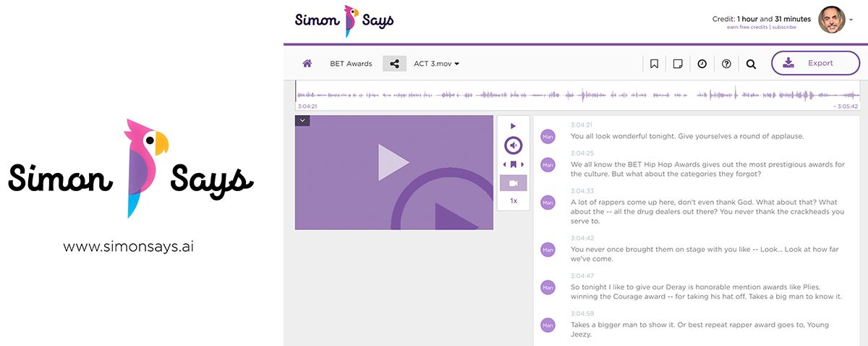The image size is (868, 346).
Task: Click the Simon Says header logo
Action: pyautogui.click(x=344, y=20)
